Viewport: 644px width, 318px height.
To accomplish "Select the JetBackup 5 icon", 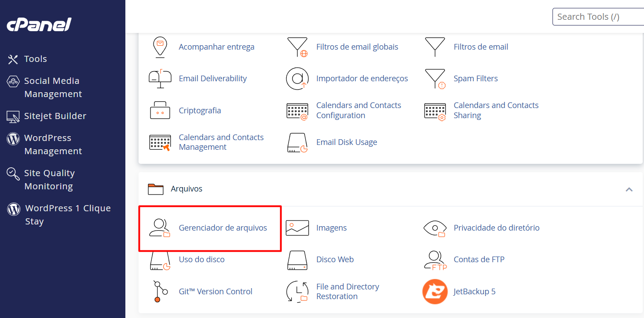I will tap(435, 291).
